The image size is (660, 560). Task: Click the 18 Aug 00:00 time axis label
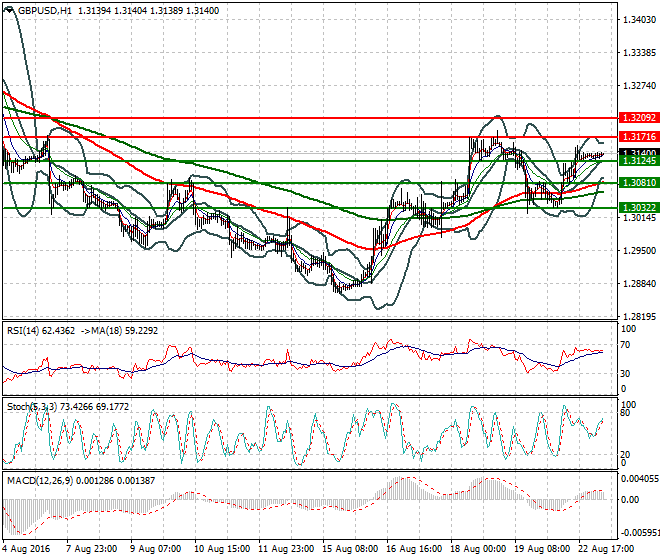point(478,549)
